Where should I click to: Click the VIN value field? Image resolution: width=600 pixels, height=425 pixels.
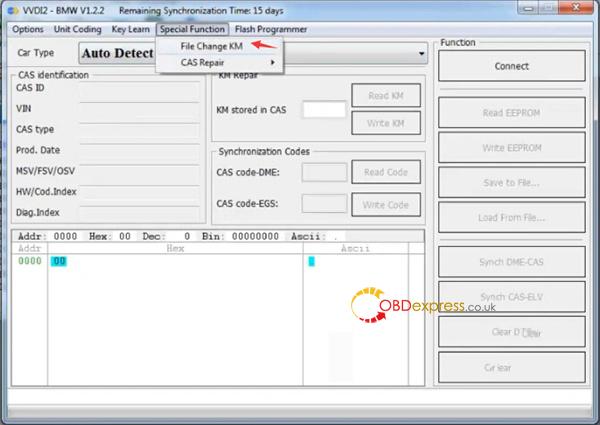139,113
